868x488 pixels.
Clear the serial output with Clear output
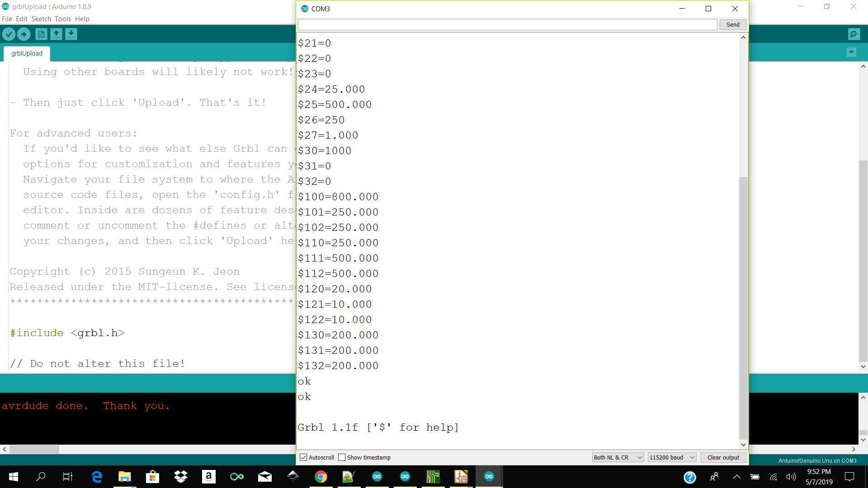coord(723,457)
